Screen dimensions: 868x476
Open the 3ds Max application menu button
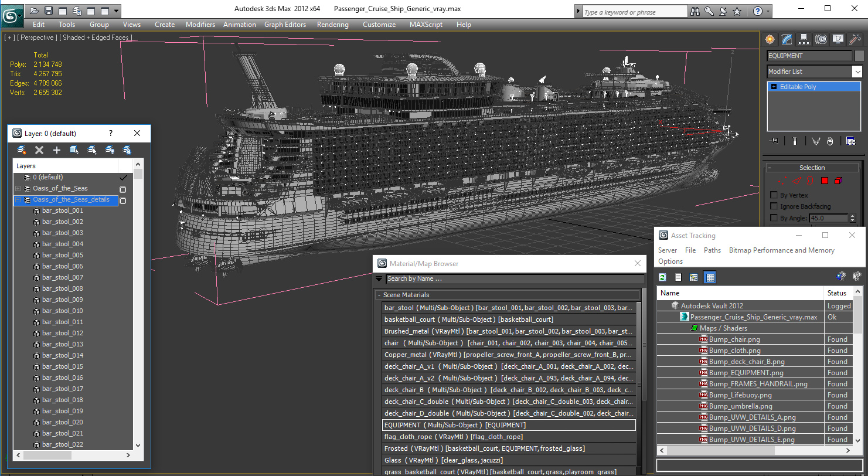12,15
